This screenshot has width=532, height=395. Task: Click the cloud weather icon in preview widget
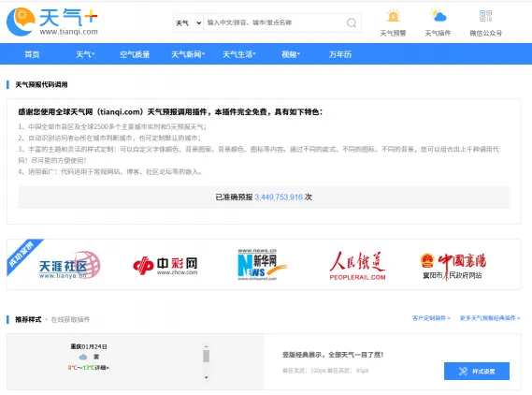click(83, 357)
